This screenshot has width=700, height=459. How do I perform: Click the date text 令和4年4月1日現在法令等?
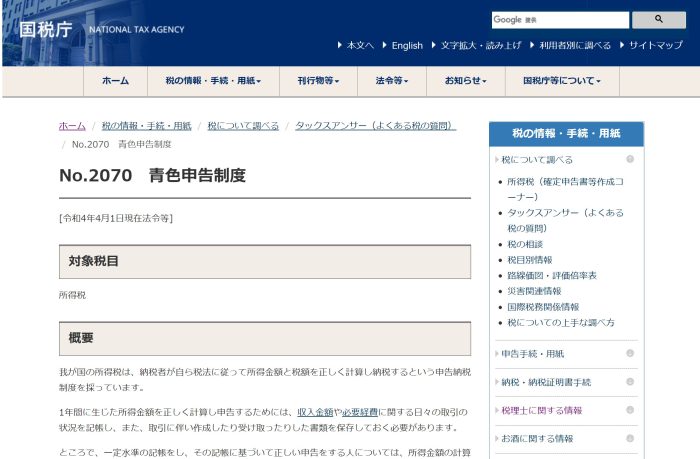pos(116,218)
